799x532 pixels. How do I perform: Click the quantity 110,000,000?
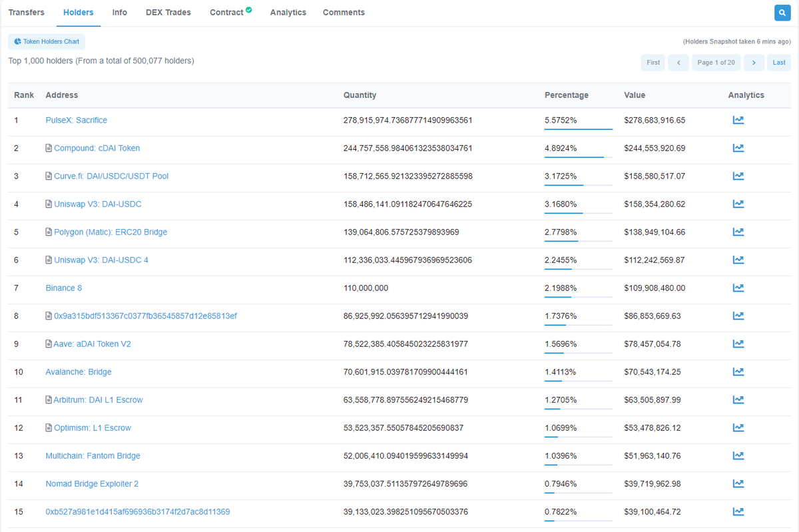pos(366,288)
